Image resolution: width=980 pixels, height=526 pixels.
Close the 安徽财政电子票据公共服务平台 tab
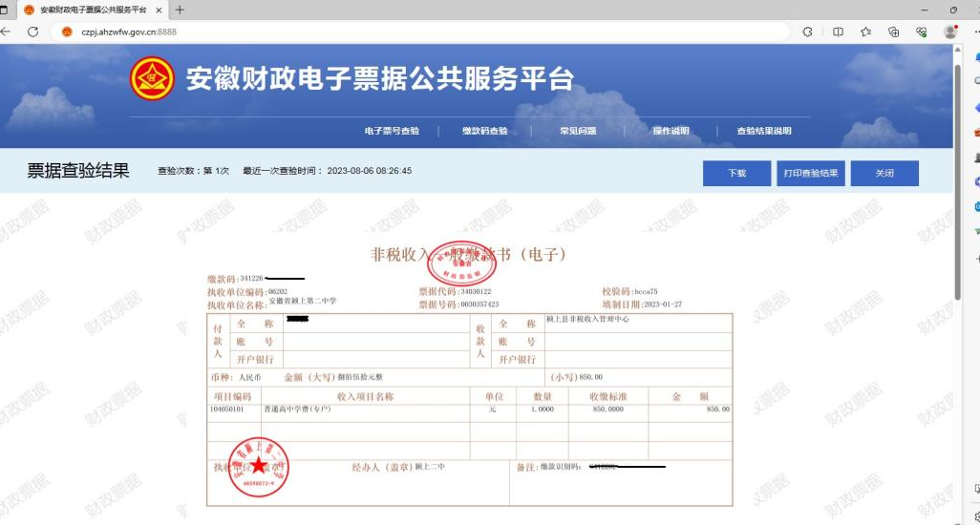coord(159,10)
